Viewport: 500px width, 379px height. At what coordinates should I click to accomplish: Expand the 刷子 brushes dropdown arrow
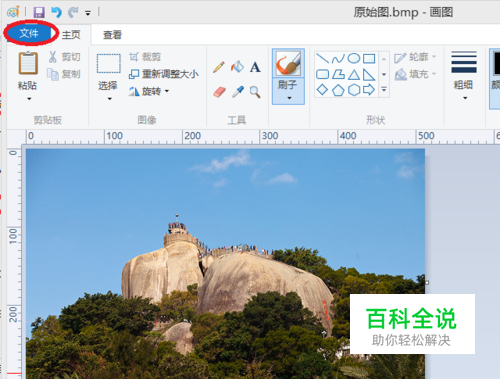click(x=289, y=98)
